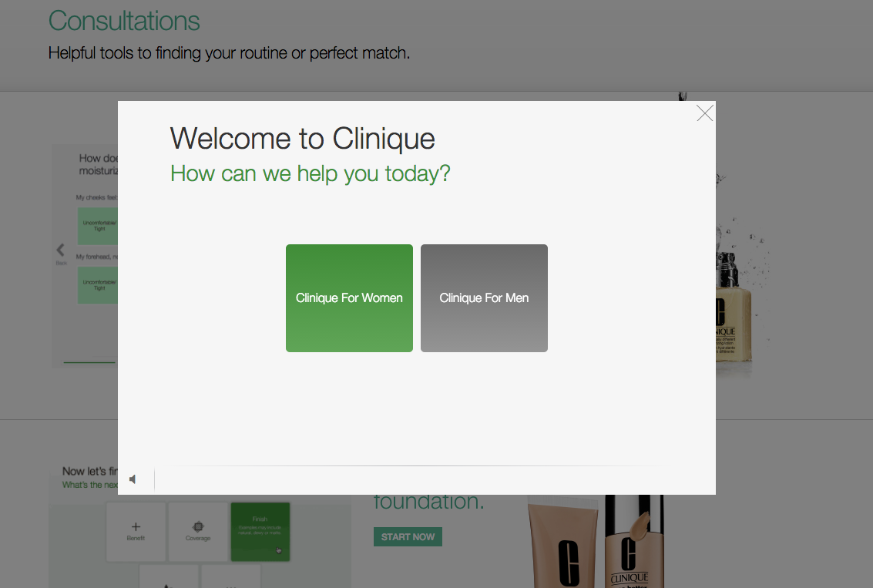Click the START NOW button
This screenshot has height=588, width=873.
coord(408,537)
